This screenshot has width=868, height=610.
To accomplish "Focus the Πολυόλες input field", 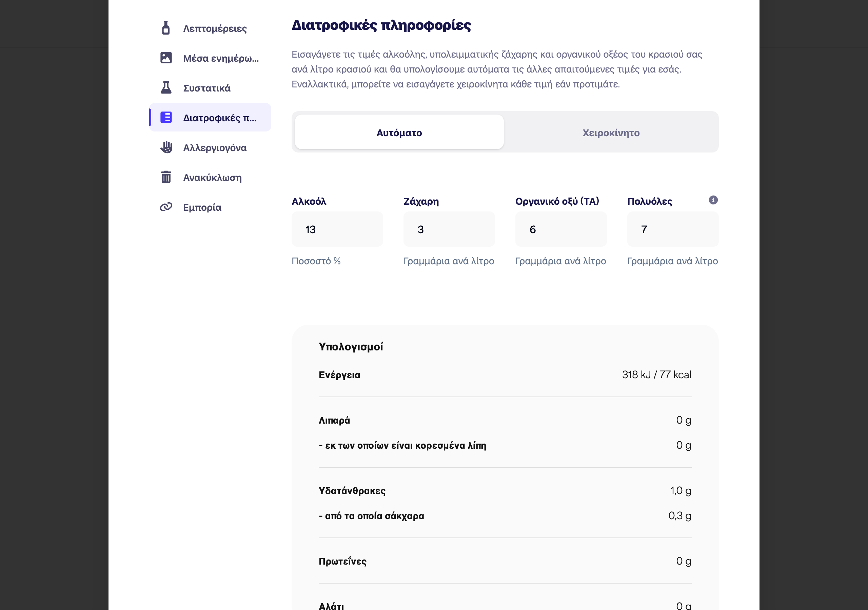I will (673, 229).
